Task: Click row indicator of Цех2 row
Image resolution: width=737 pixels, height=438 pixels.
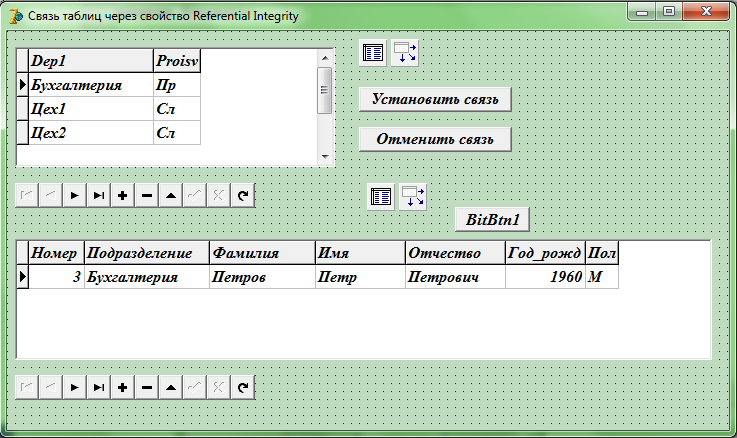Action: pyautogui.click(x=23, y=133)
